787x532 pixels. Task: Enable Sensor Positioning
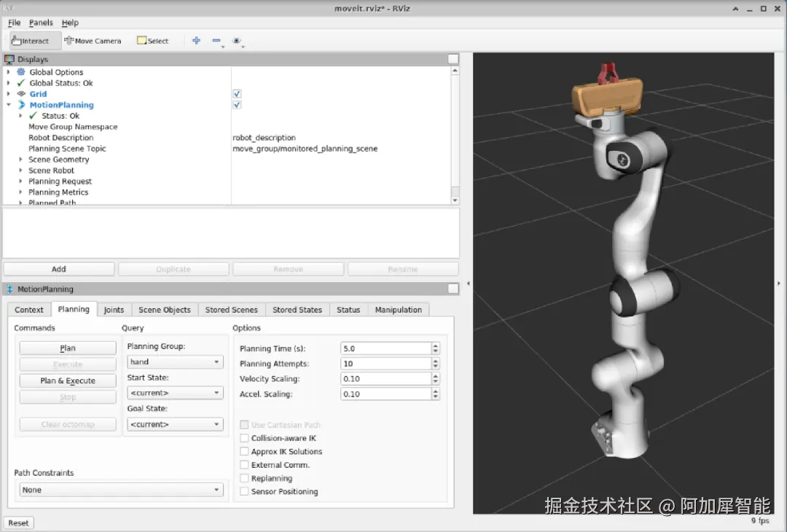pos(244,491)
